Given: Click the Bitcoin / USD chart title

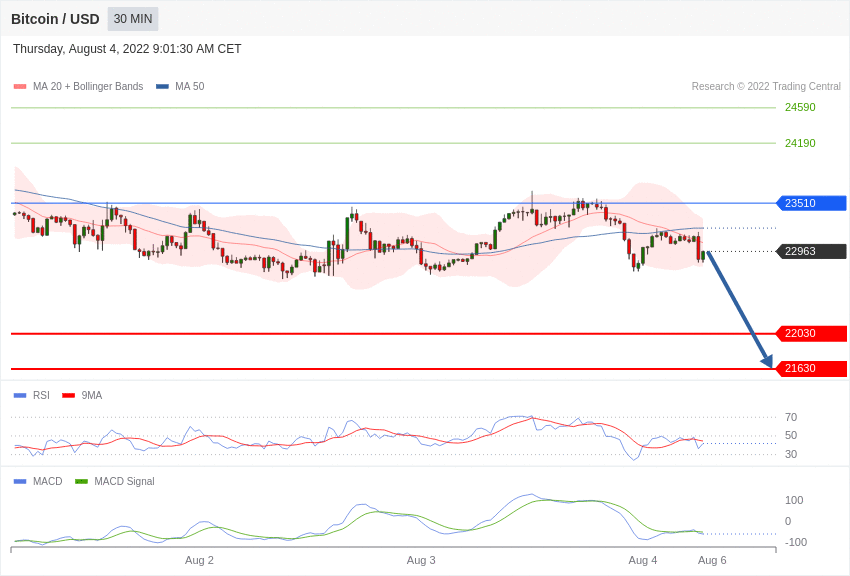Looking at the screenshot, I should [55, 19].
